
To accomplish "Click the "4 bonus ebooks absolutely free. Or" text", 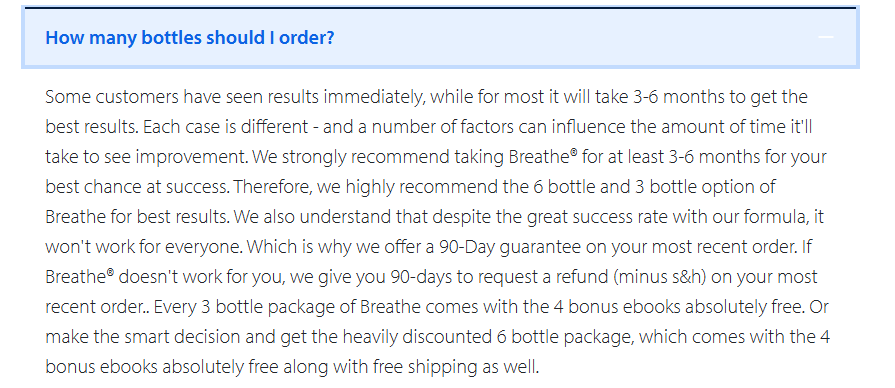I will tap(691, 308).
